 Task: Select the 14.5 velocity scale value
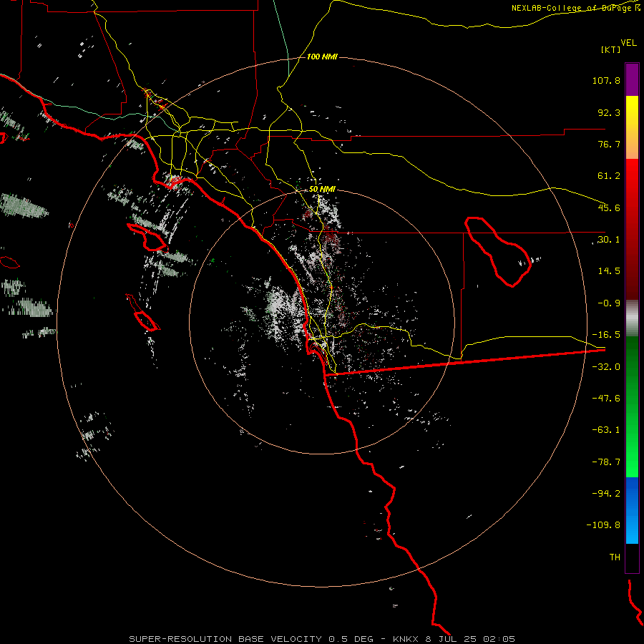pyautogui.click(x=609, y=271)
